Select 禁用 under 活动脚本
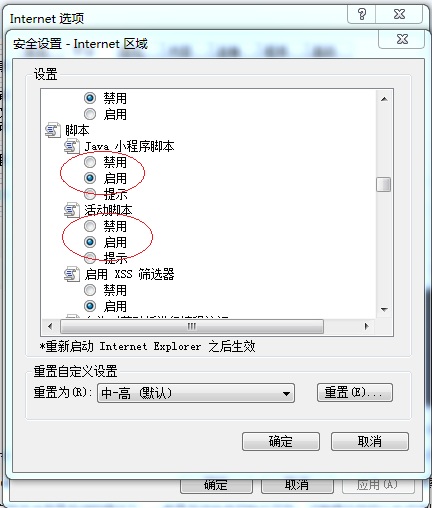 pyautogui.click(x=90, y=226)
